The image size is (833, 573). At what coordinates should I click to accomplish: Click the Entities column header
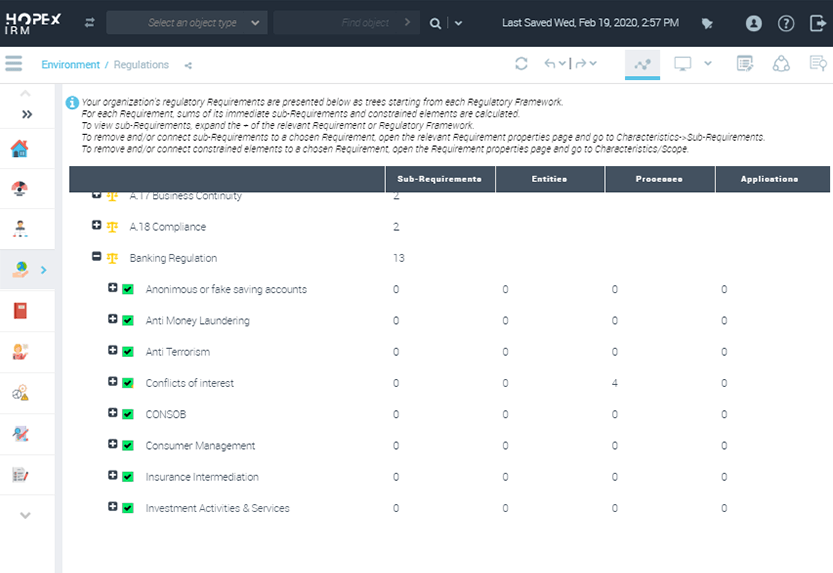pos(549,179)
